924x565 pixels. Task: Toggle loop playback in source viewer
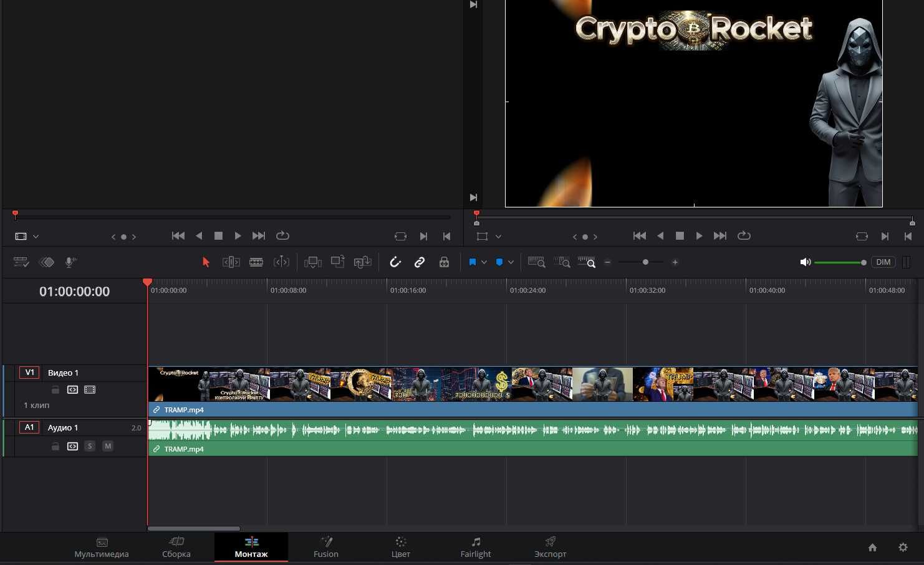[x=282, y=236]
